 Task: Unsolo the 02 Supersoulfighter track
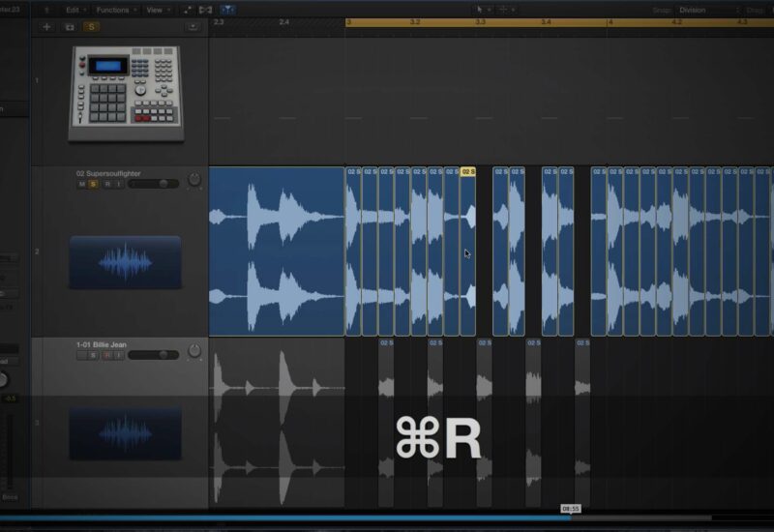click(93, 184)
